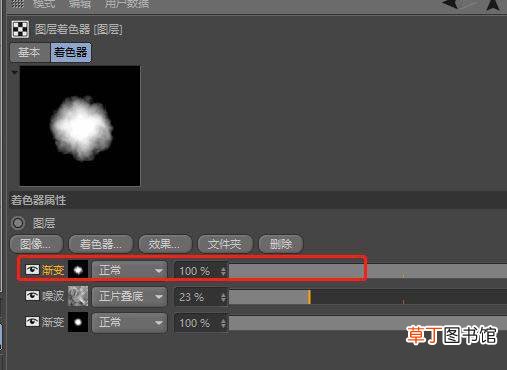Click the 删除 button
Image resolution: width=507 pixels, height=370 pixels.
tap(281, 244)
